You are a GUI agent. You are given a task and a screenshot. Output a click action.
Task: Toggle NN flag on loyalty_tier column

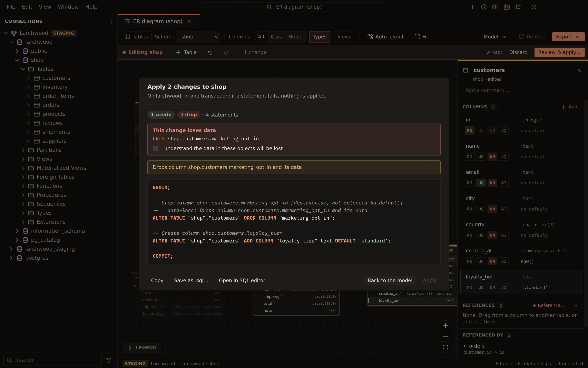[x=492, y=287]
